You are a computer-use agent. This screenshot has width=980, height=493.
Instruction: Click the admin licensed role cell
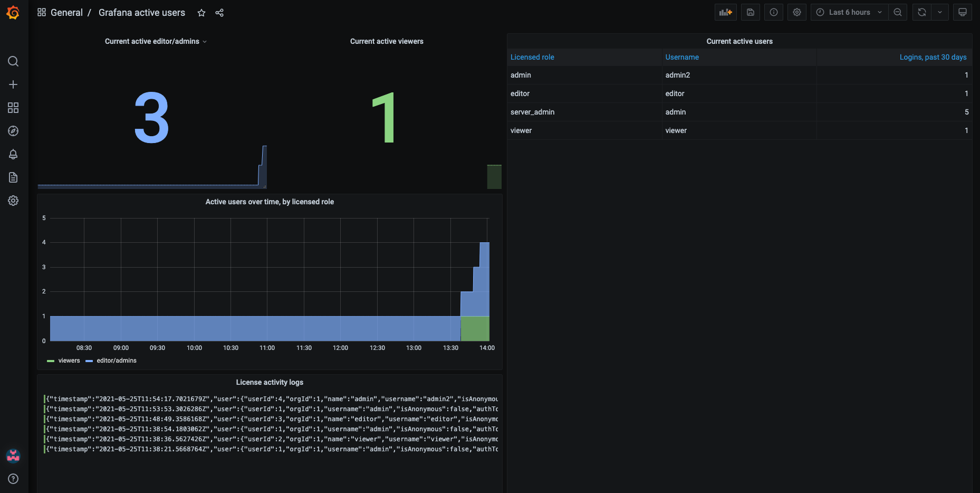click(x=584, y=75)
